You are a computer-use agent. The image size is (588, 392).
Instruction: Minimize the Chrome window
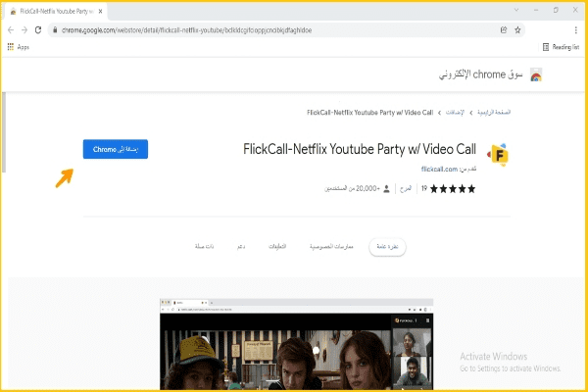[536, 10]
